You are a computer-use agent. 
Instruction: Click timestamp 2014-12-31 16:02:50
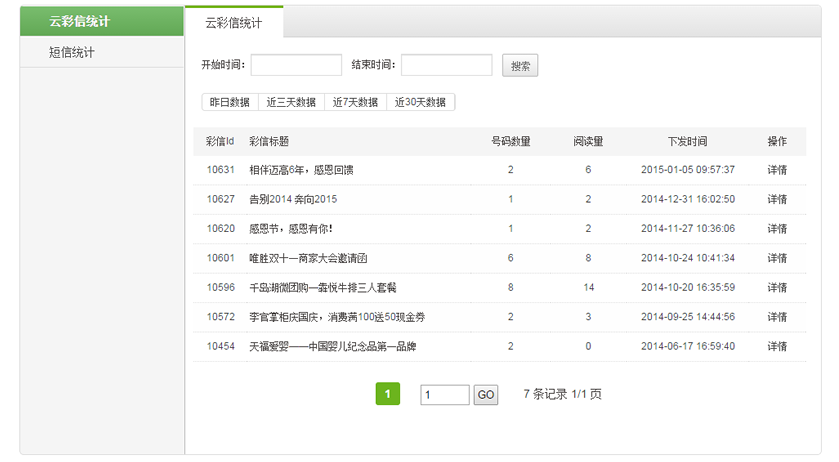pyautogui.click(x=688, y=199)
